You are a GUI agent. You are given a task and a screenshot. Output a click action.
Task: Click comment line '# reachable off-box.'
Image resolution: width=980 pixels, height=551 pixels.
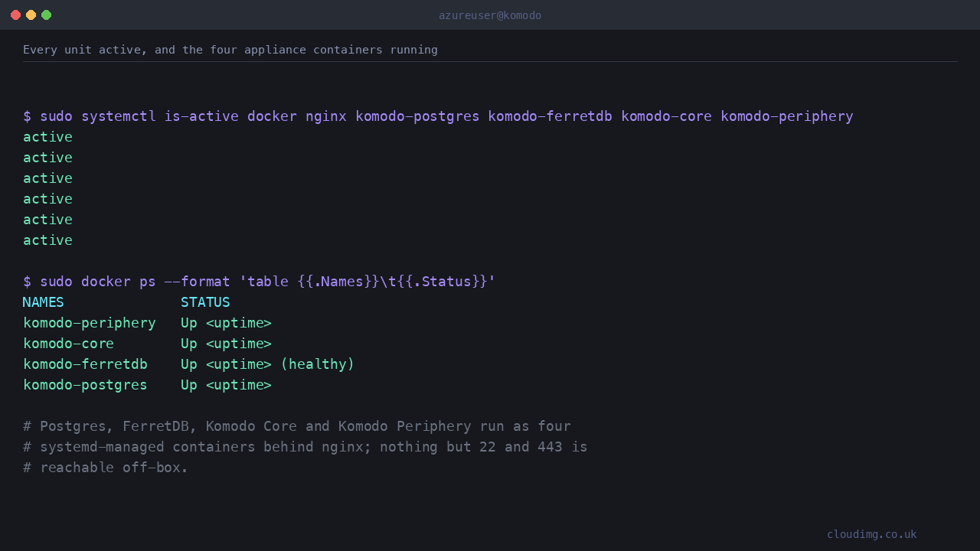click(x=106, y=468)
